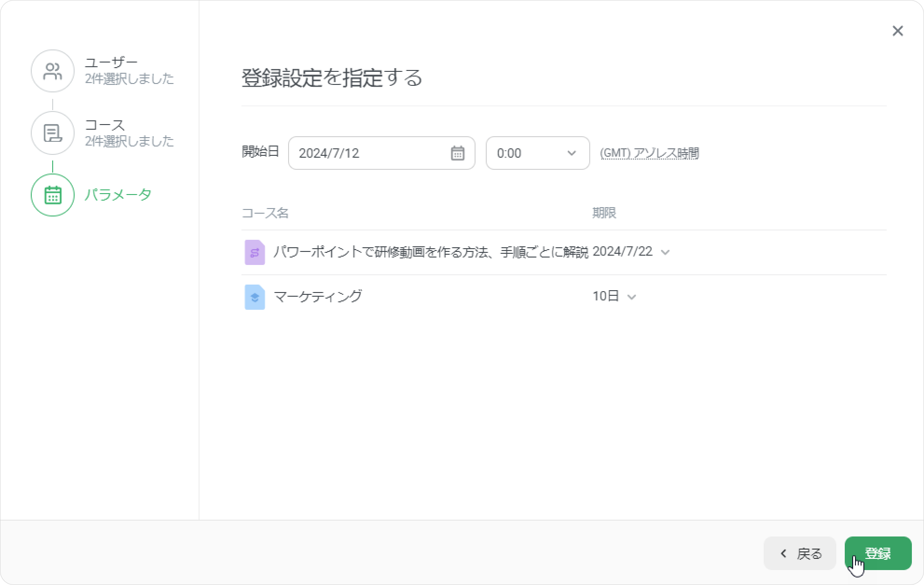The image size is (924, 585).
Task: Click the パワーポイントで研修動画を作る方法 course name
Action: [431, 252]
